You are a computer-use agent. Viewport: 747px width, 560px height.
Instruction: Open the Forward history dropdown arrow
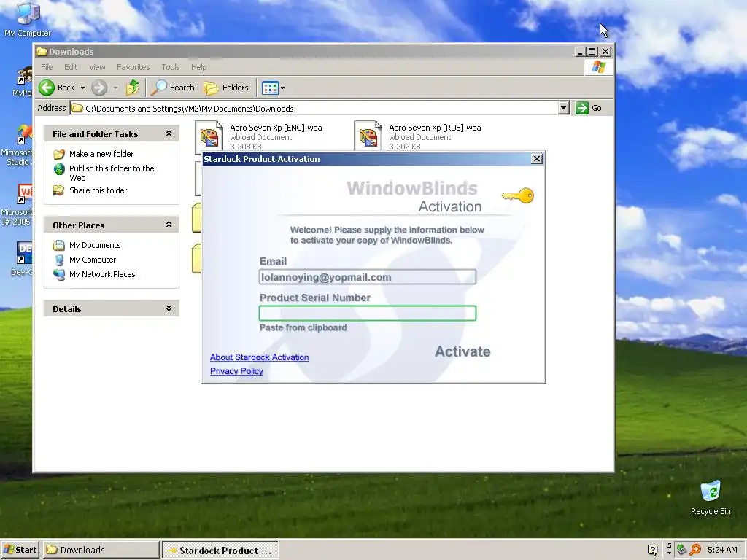pyautogui.click(x=115, y=87)
